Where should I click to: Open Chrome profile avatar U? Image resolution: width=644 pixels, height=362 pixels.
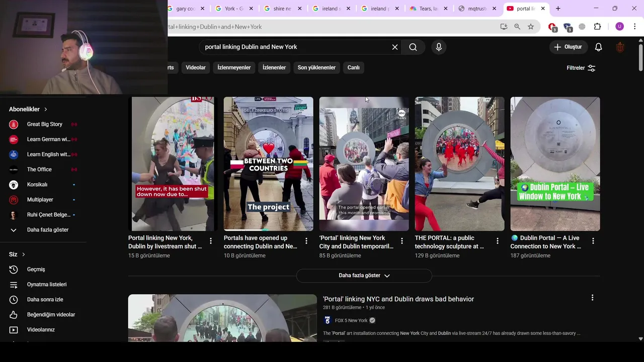[x=619, y=27]
